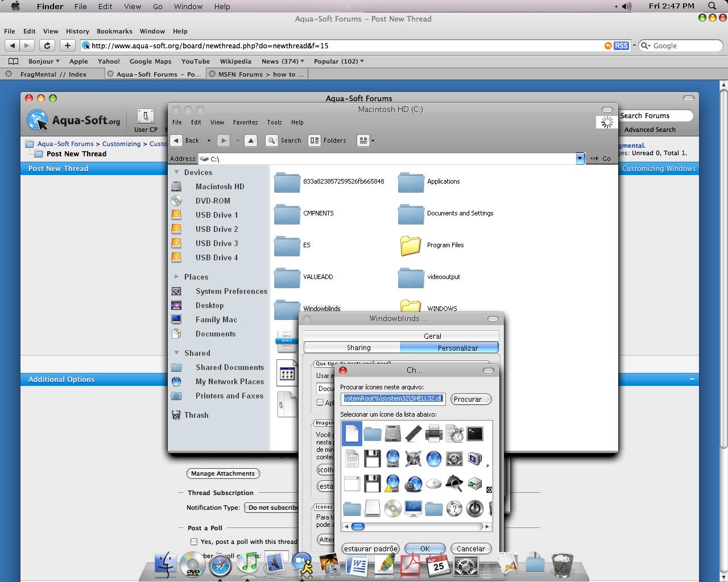Click OK in the icon chooser dialog
Image resolution: width=728 pixels, height=582 pixels.
425,548
